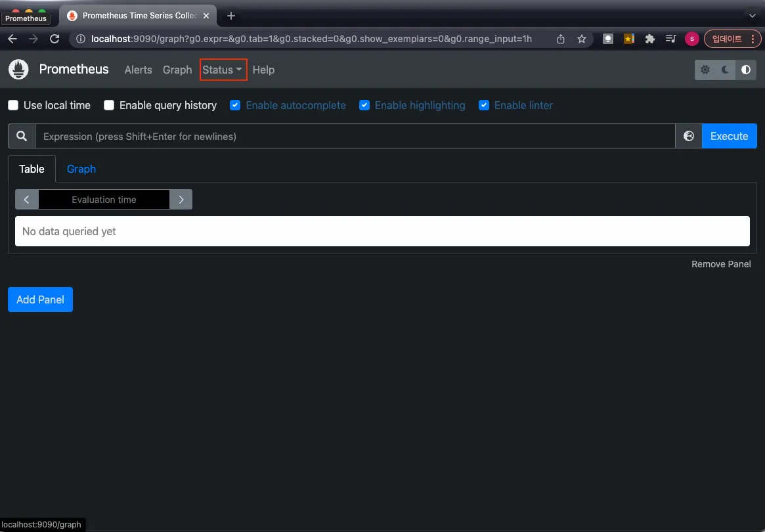
Task: Open the Status dropdown menu
Action: [223, 70]
